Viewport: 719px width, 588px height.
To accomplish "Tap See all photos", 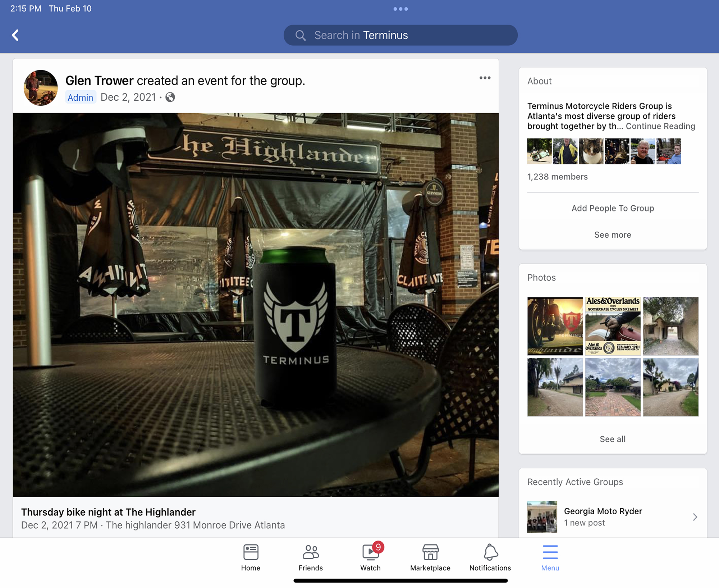I will (x=613, y=439).
